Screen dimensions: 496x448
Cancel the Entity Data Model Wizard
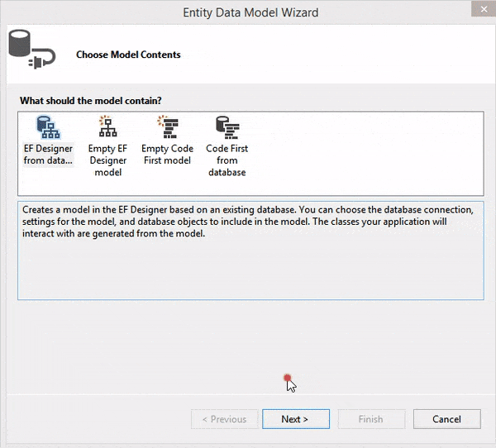pos(447,419)
